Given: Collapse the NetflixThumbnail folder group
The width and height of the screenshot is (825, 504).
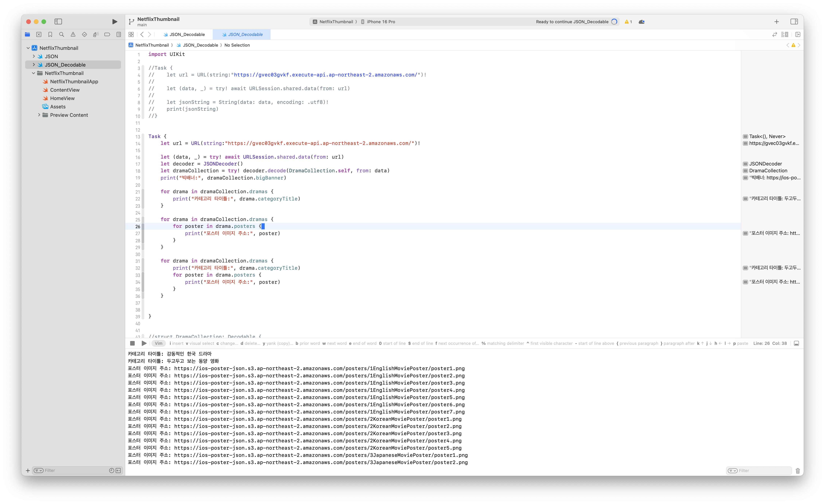Looking at the screenshot, I should click(33, 73).
